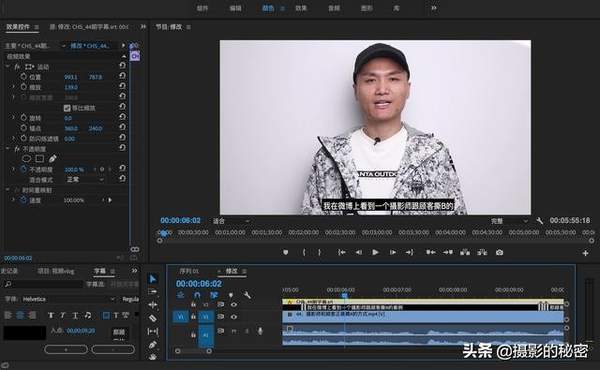Enable voice-over record microphone on A1
600x370 pixels.
[260, 331]
